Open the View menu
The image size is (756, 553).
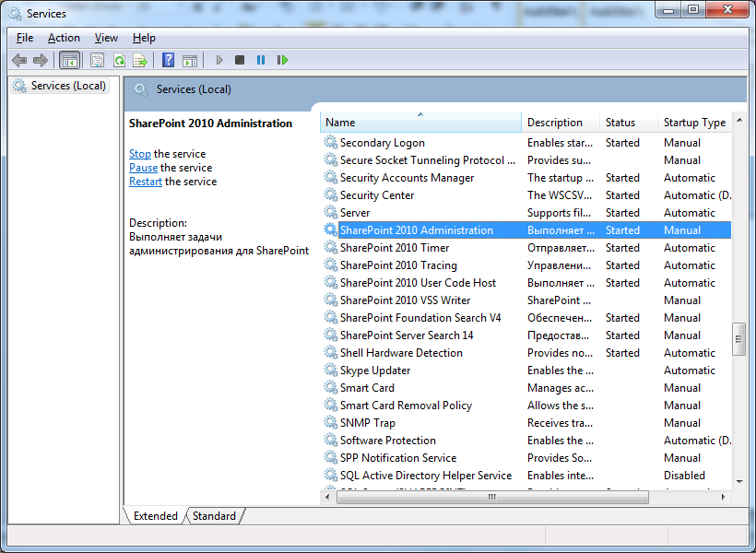[106, 38]
